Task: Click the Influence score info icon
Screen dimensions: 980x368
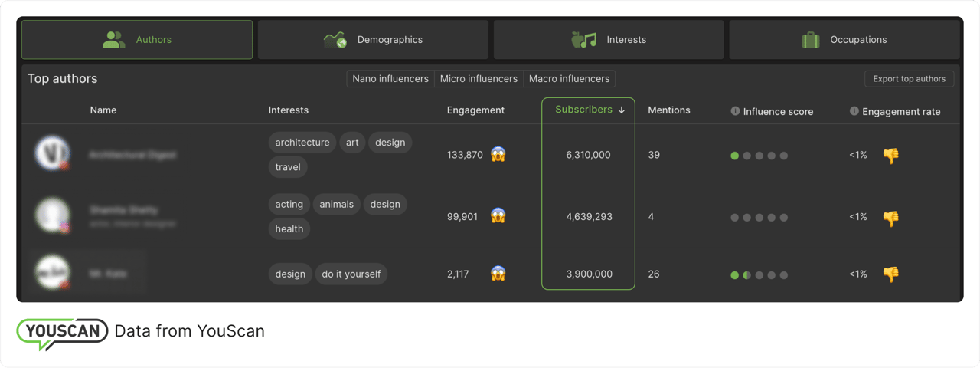Action: 735,111
